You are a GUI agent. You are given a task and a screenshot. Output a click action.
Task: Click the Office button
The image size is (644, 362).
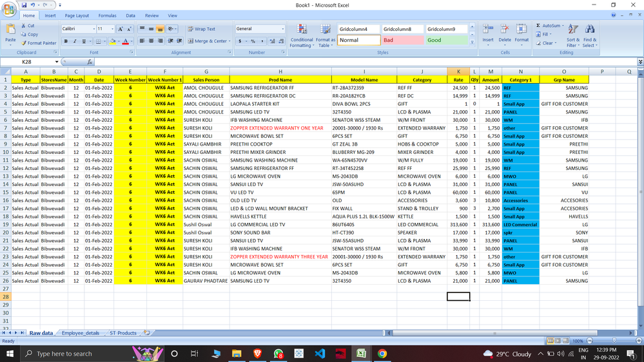pos(8,8)
